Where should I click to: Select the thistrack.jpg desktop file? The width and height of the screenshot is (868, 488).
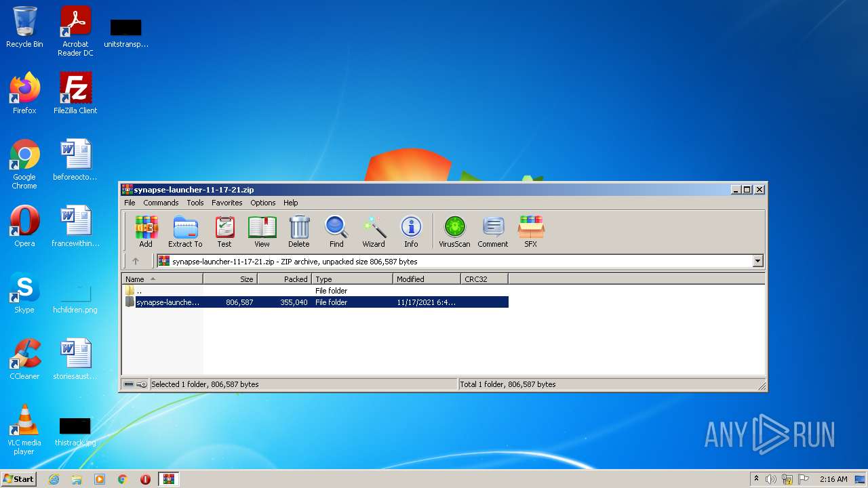75,432
